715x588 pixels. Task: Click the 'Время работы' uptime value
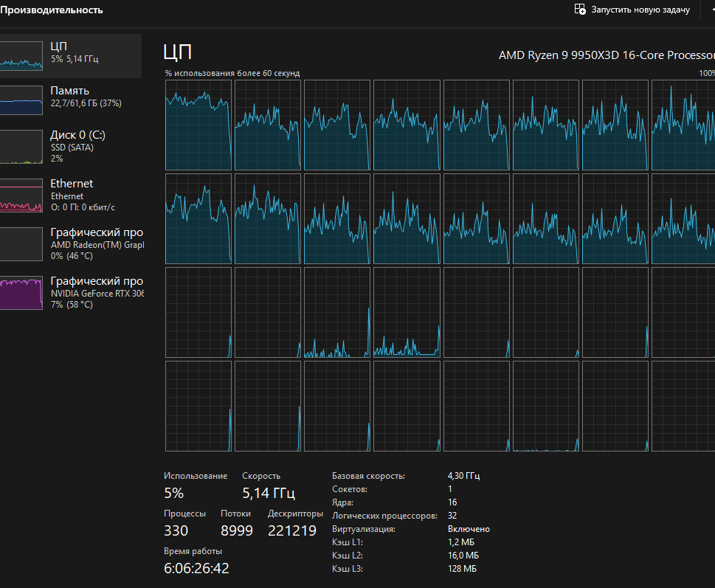coord(196,568)
